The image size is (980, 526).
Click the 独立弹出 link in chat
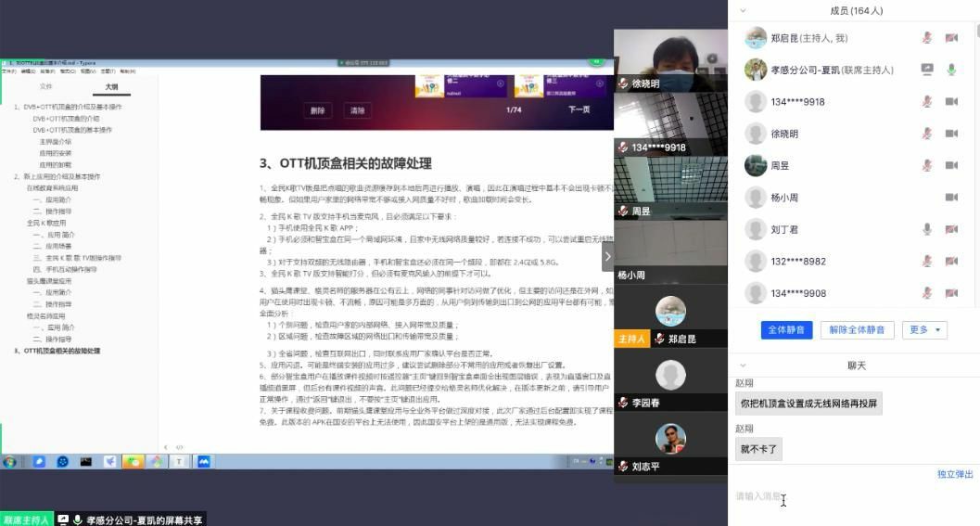coord(955,475)
